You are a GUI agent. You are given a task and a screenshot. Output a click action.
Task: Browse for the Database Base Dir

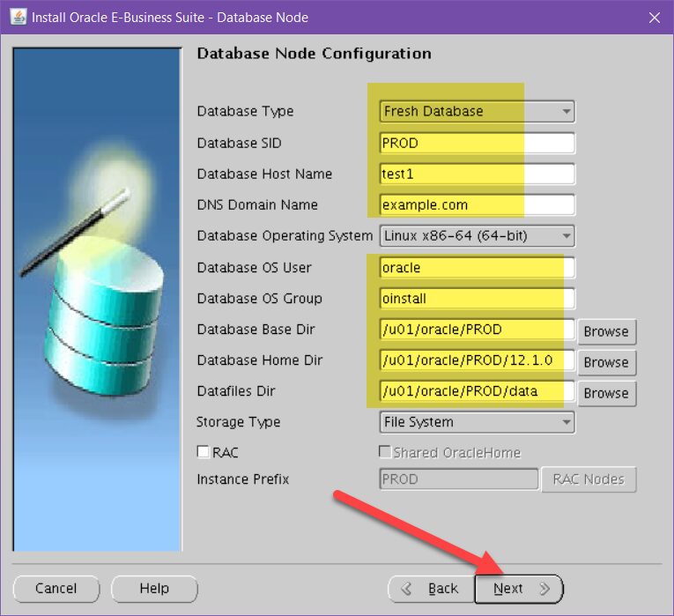[606, 331]
